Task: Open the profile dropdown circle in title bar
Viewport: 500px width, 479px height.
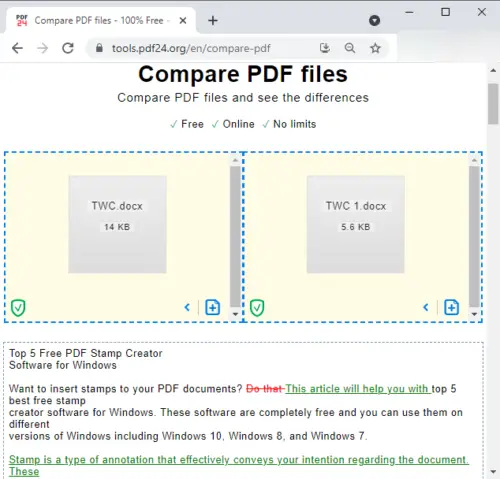Action: click(375, 21)
